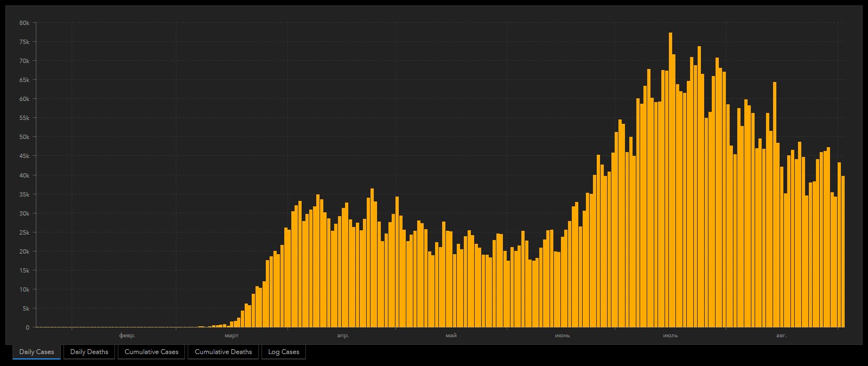Click the 0 y-axis label

point(28,327)
